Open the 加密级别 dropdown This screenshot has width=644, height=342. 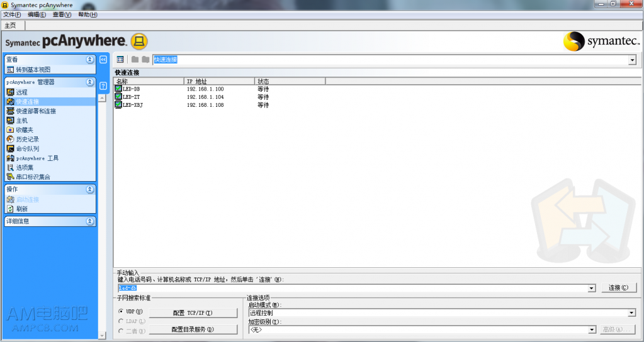(591, 329)
